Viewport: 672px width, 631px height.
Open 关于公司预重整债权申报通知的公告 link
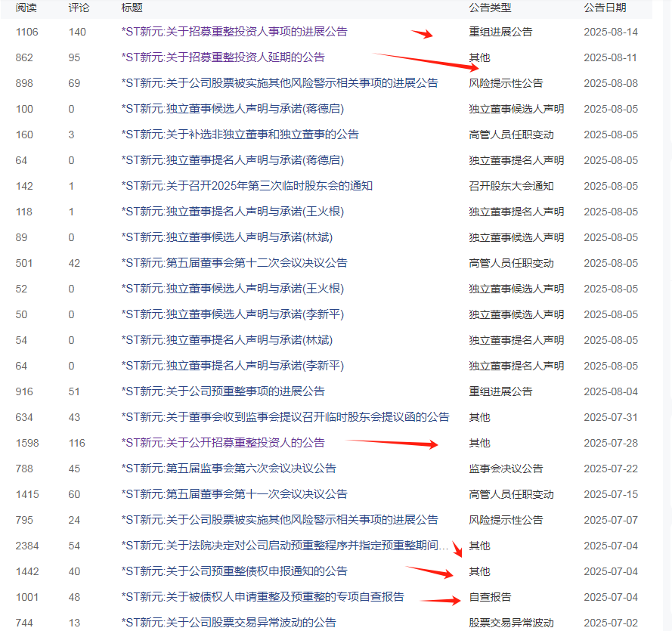click(x=234, y=571)
